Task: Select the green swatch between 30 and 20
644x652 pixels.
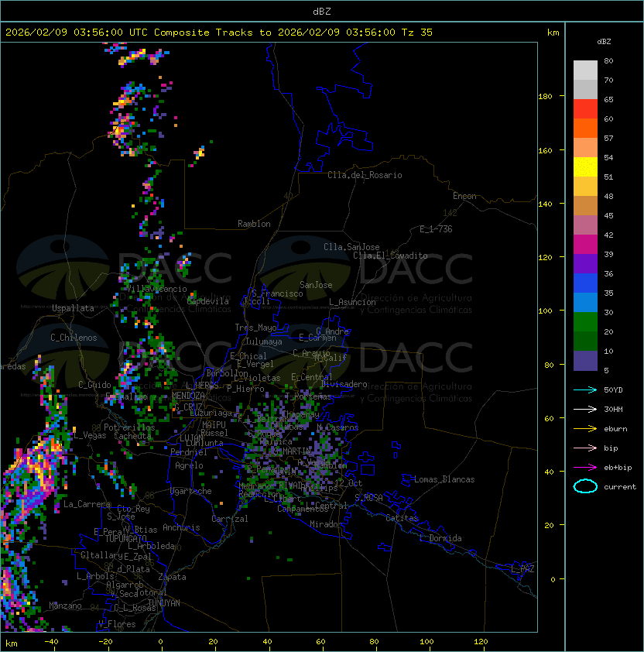Action: click(x=585, y=321)
